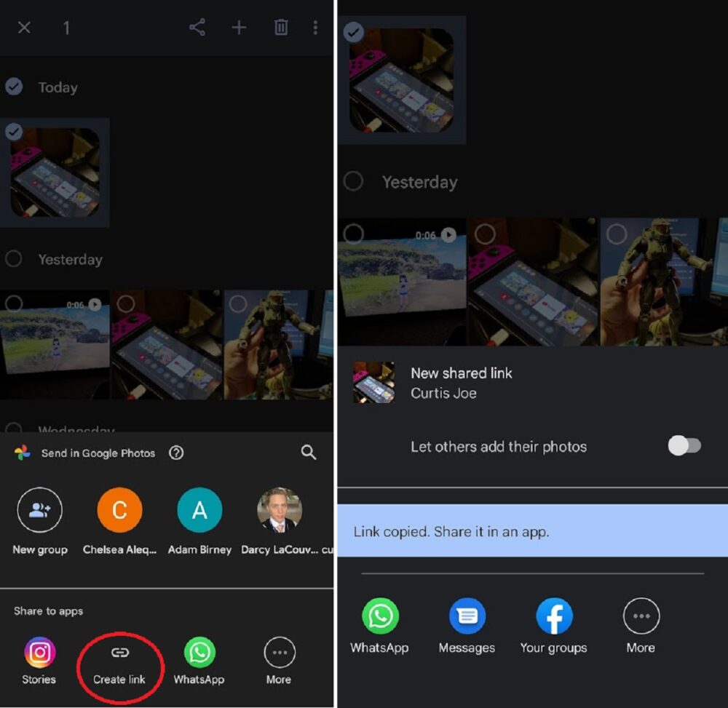Tap the Curtis Joe owner name
Viewport: 728px width, 708px height.
(443, 393)
